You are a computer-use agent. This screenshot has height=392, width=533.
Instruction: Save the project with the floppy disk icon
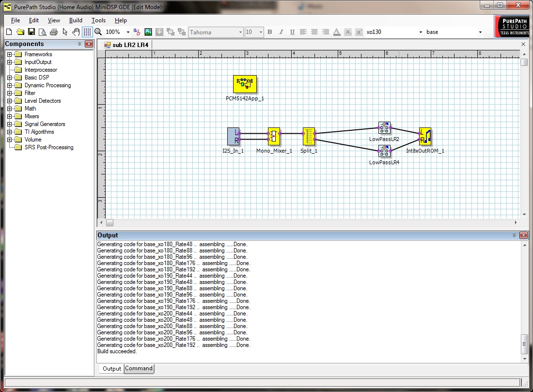(31, 32)
